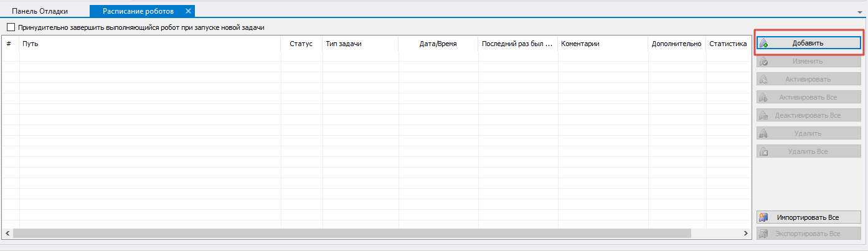The height and width of the screenshot is (251, 868).
Task: Click the Активировать Все button
Action: click(x=808, y=98)
